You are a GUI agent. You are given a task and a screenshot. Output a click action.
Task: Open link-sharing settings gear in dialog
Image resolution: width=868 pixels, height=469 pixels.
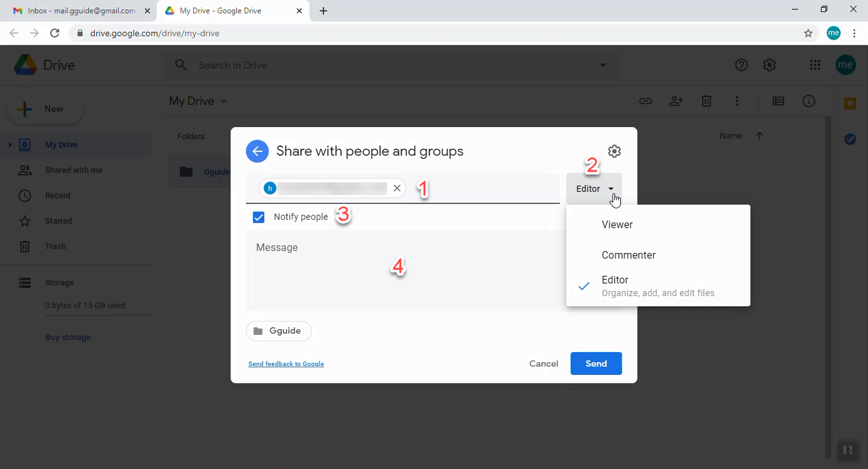[x=614, y=151]
